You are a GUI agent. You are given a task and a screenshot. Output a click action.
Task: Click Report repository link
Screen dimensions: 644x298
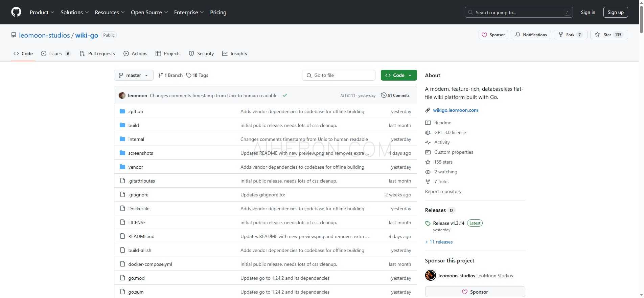pos(443,191)
